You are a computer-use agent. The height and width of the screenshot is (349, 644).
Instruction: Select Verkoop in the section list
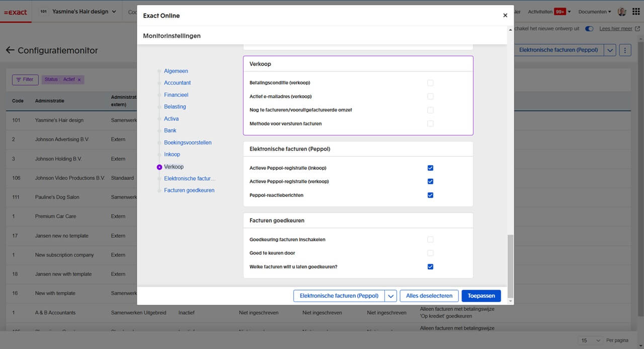click(x=174, y=167)
